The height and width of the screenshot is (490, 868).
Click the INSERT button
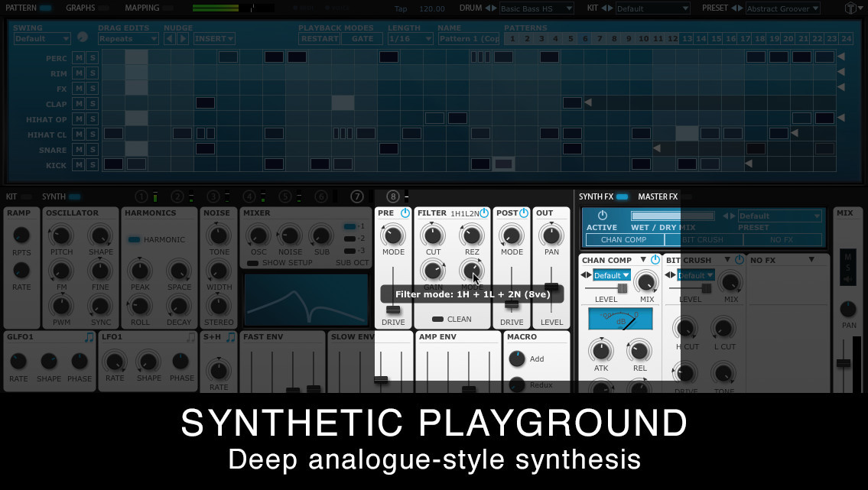(x=214, y=39)
